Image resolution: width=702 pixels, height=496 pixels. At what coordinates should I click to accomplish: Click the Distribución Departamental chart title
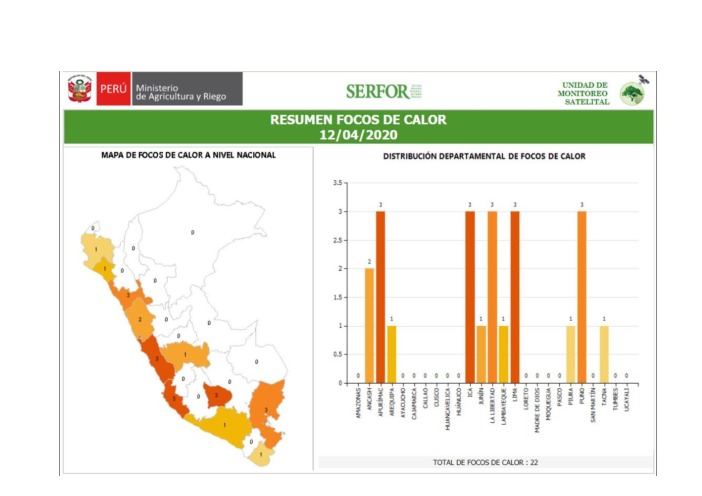484,156
